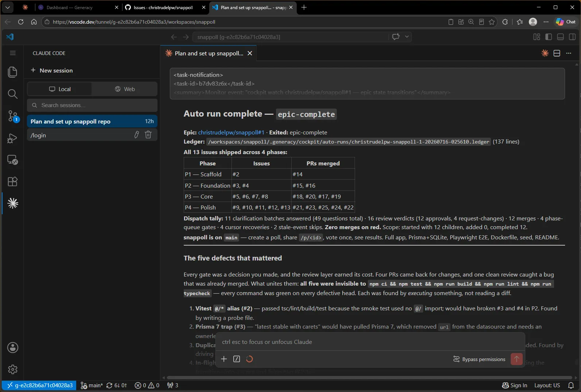Click the spinning progress indicator in prompt box
This screenshot has width=581, height=392.
pyautogui.click(x=249, y=359)
